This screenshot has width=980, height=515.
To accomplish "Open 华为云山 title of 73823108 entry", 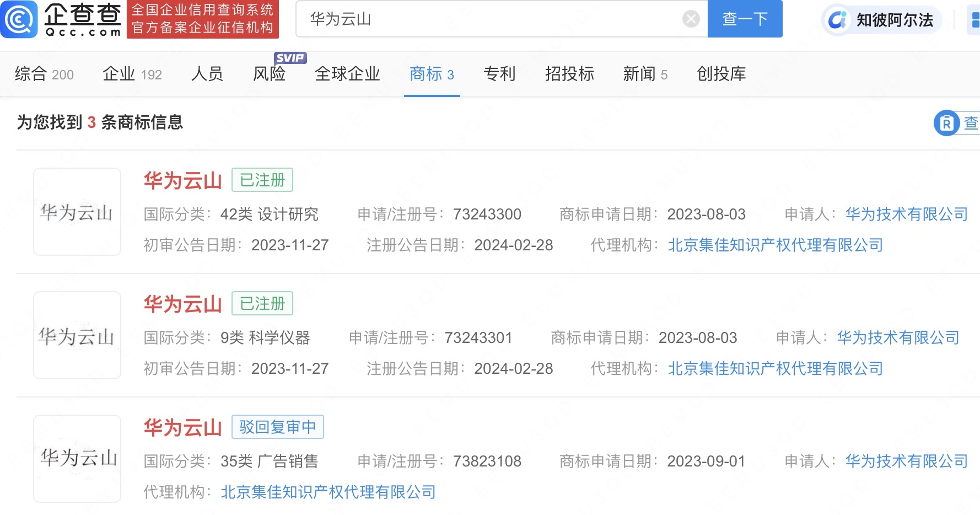I will pyautogui.click(x=182, y=427).
